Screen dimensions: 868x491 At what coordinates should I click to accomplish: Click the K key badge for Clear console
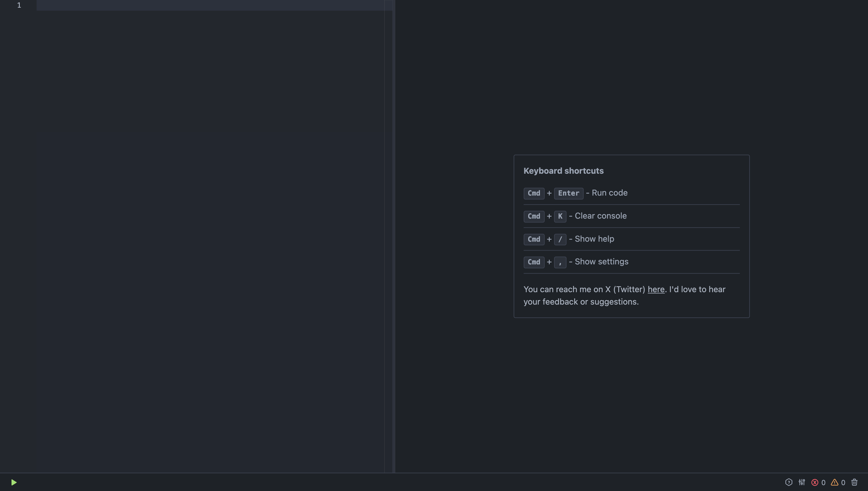coord(560,216)
